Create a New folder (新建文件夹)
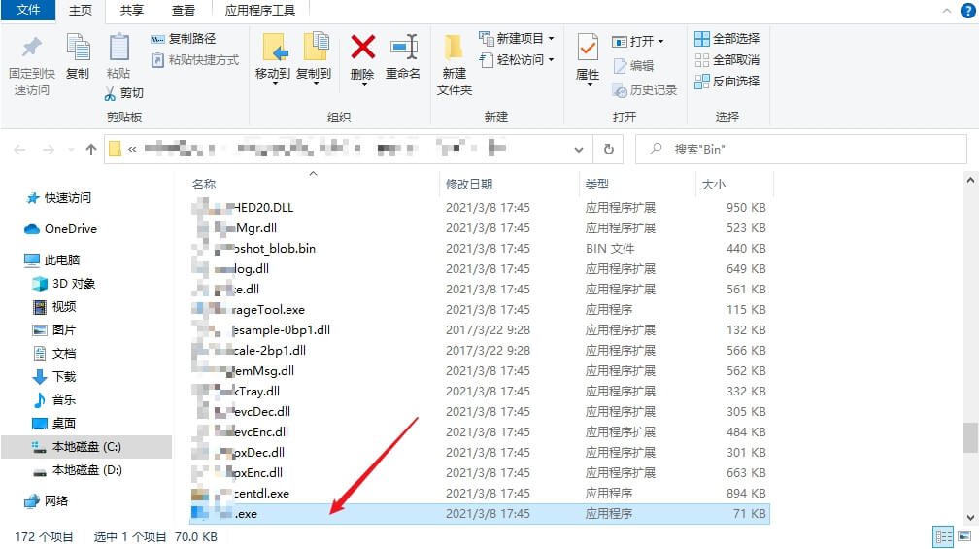The width and height of the screenshot is (980, 549). coord(455,64)
